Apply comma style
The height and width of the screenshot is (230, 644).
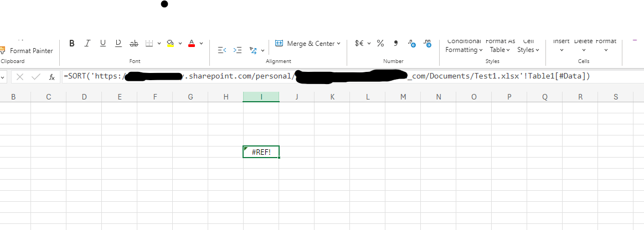point(396,43)
